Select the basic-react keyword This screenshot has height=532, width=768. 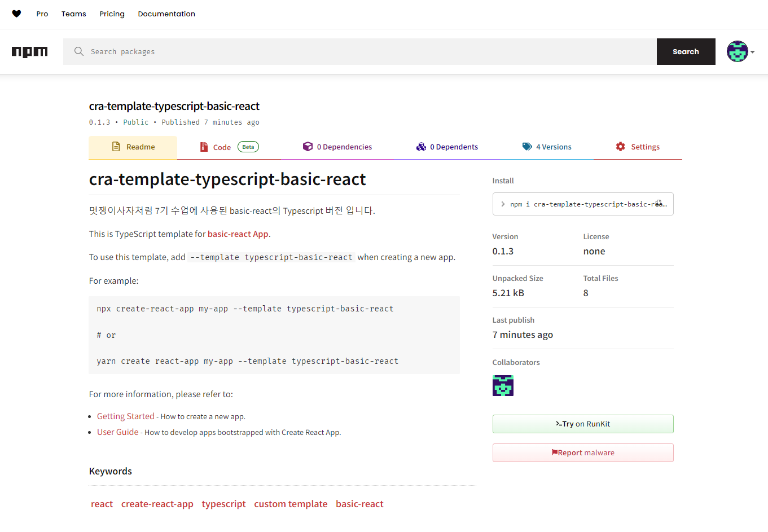point(359,504)
